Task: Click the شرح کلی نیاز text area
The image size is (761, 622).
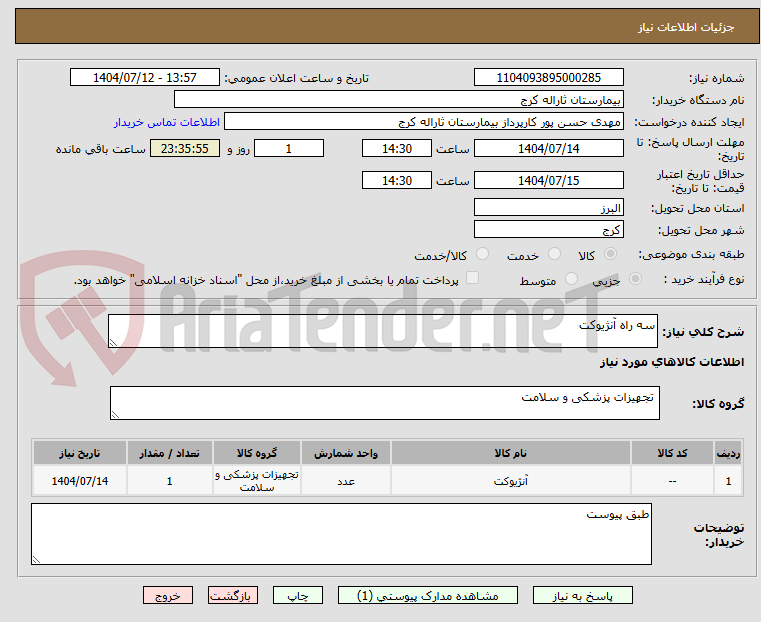Action: 382,331
